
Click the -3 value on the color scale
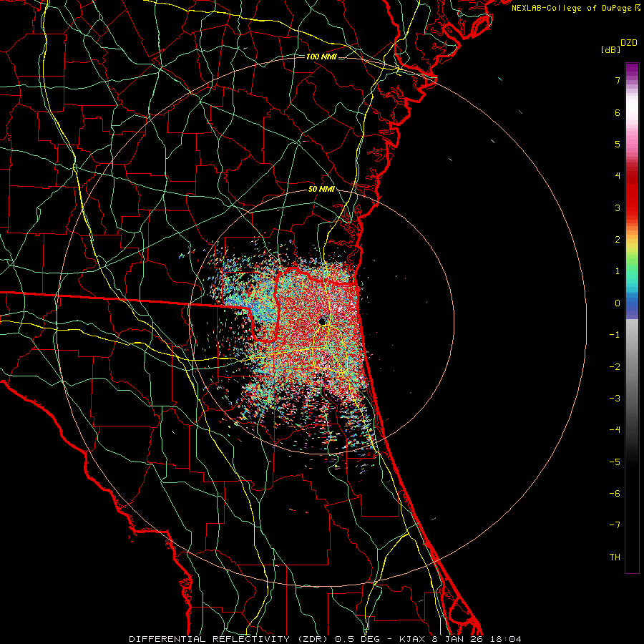click(615, 399)
